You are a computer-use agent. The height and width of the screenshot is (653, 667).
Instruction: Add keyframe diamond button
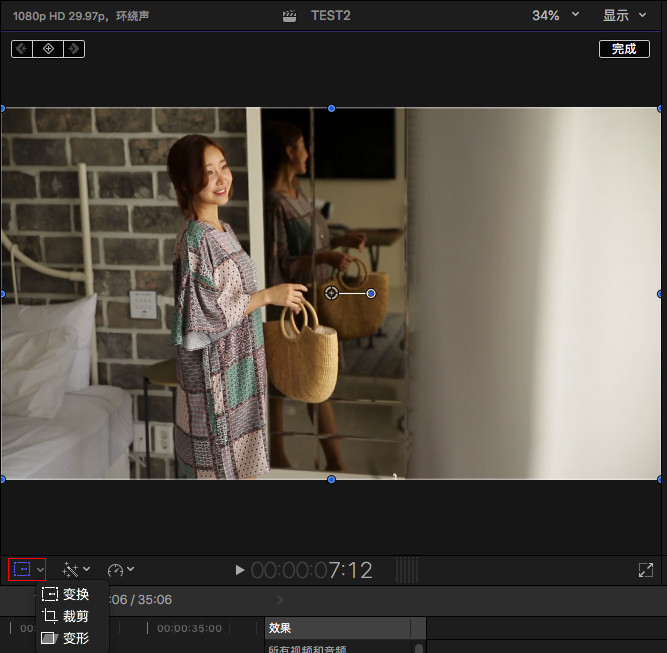48,49
